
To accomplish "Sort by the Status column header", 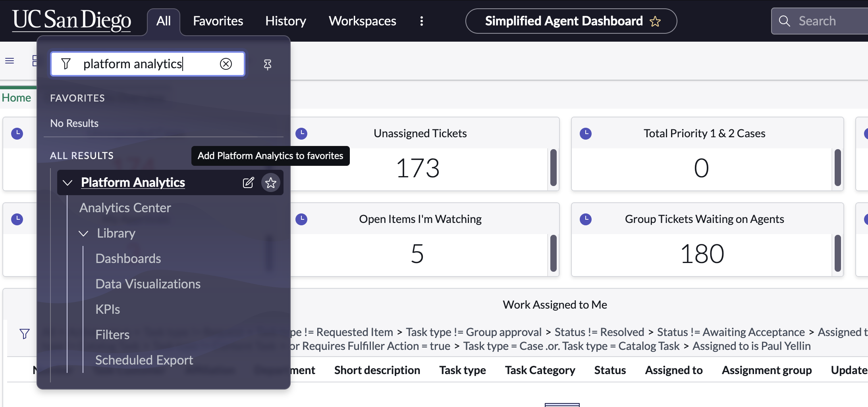I will pyautogui.click(x=610, y=370).
